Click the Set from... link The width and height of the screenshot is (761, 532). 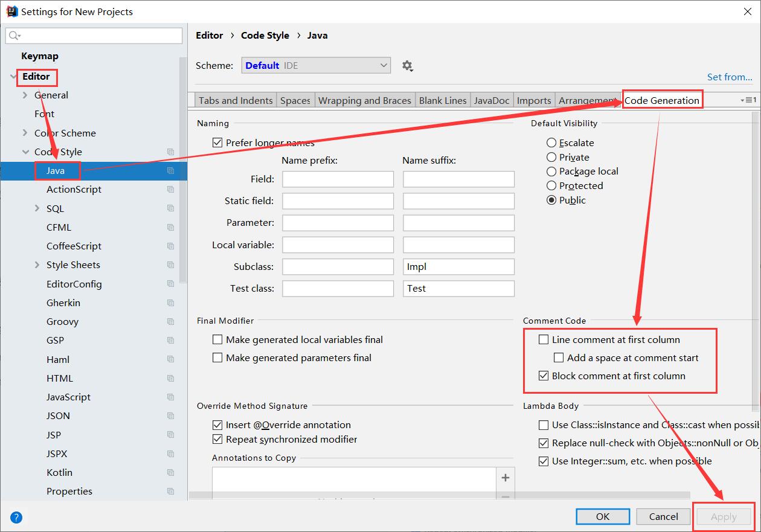[x=730, y=77]
